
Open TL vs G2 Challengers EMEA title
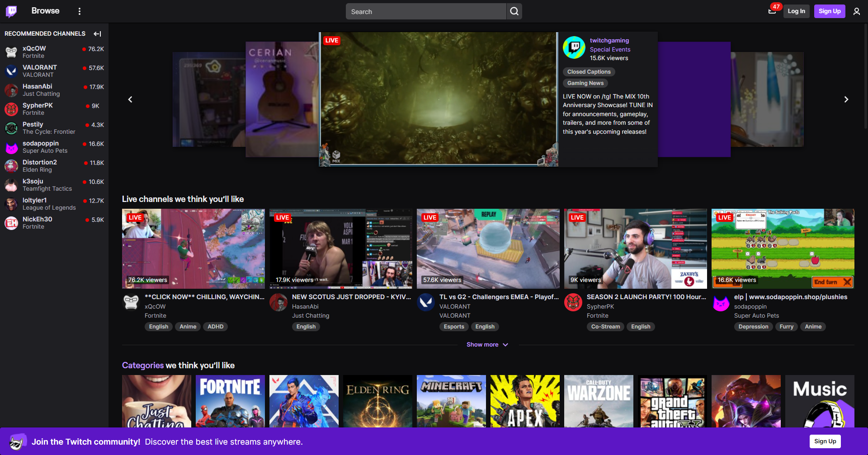pos(499,297)
